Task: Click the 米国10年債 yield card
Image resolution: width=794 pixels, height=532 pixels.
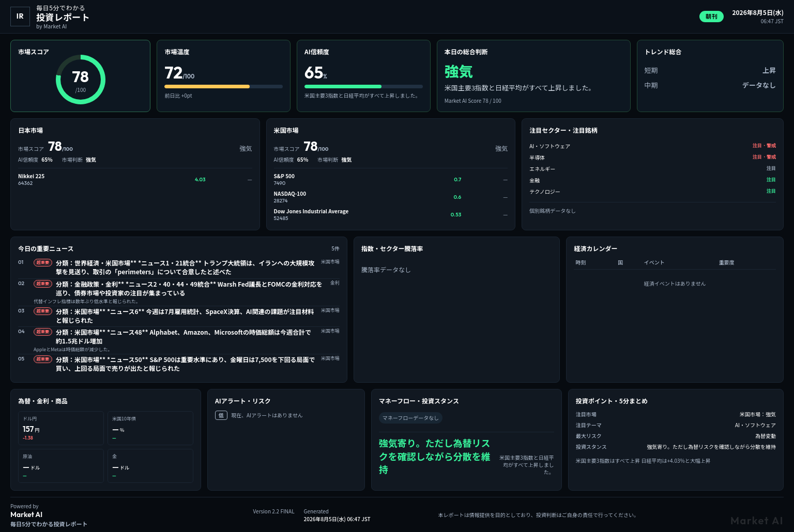Action: 150,428
